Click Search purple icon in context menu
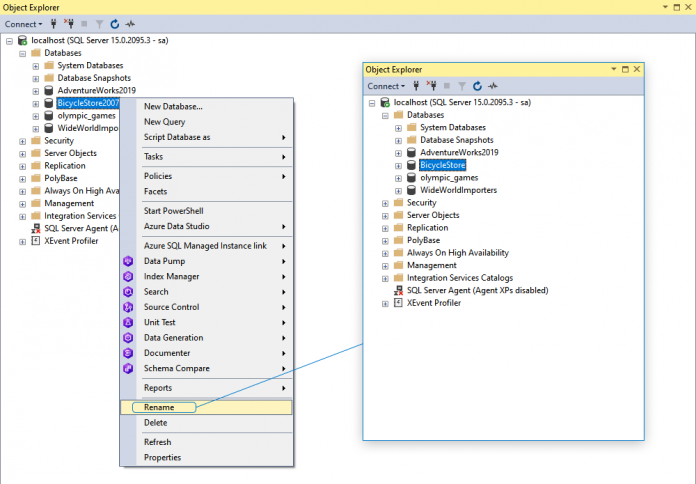The height and width of the screenshot is (484, 696). coord(128,292)
